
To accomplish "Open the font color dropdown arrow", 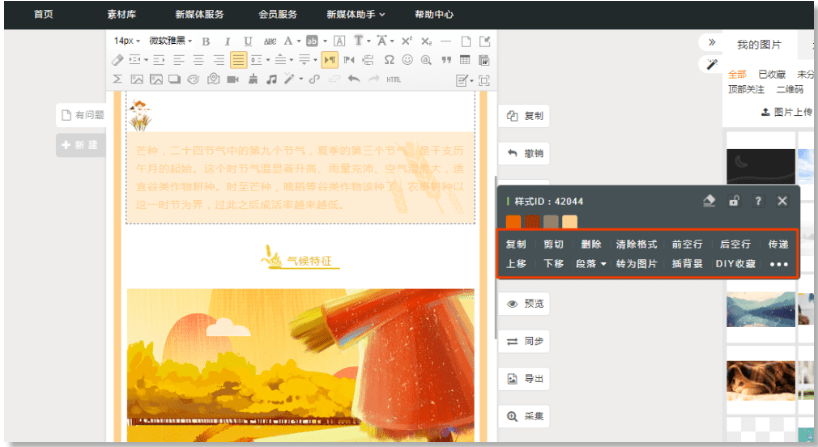I will [299, 41].
